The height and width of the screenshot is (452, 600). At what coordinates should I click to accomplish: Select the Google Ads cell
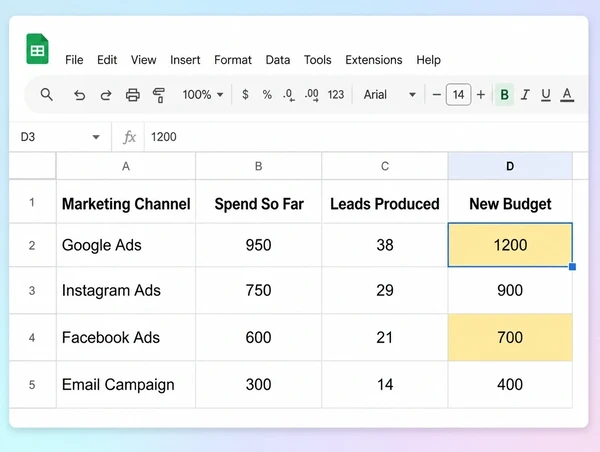(x=126, y=245)
